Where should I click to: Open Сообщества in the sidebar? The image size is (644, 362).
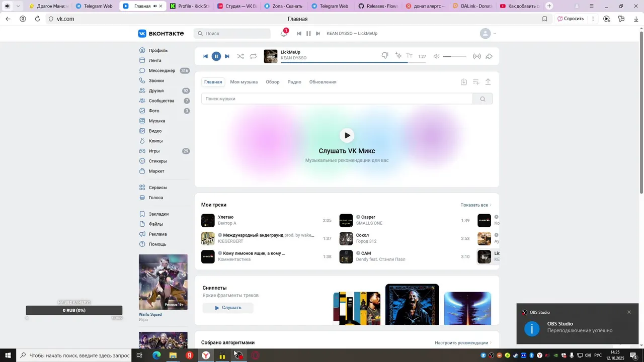(162, 101)
